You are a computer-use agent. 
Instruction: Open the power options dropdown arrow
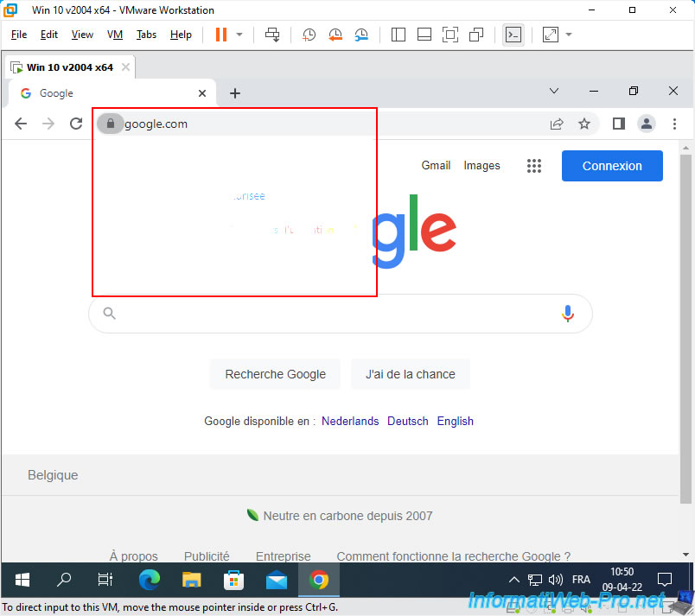(x=239, y=35)
